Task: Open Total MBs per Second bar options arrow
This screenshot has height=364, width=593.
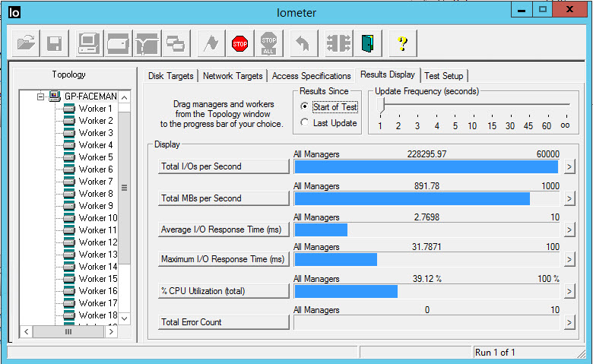Action: point(569,198)
